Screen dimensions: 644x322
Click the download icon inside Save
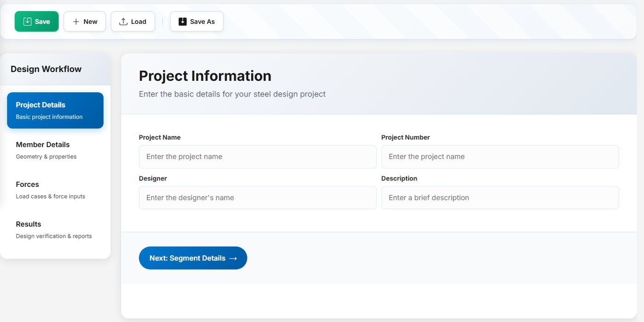[27, 22]
